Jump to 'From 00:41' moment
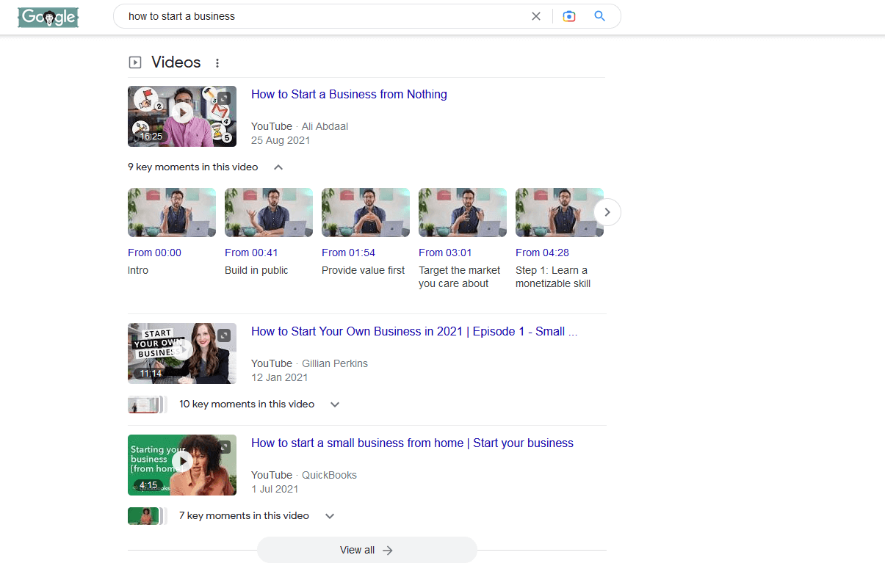 (251, 253)
